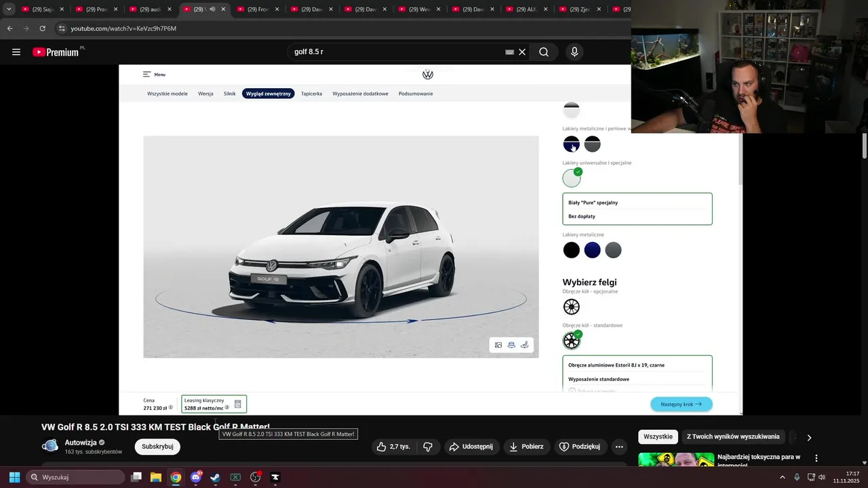The height and width of the screenshot is (488, 868).
Task: Mute the playing YouTube tab
Action: [212, 9]
